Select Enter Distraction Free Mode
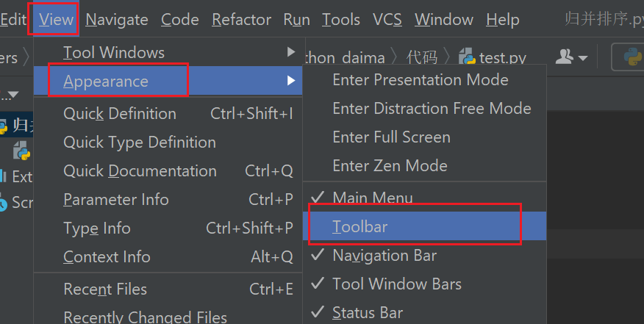This screenshot has height=324, width=644. coord(425,109)
